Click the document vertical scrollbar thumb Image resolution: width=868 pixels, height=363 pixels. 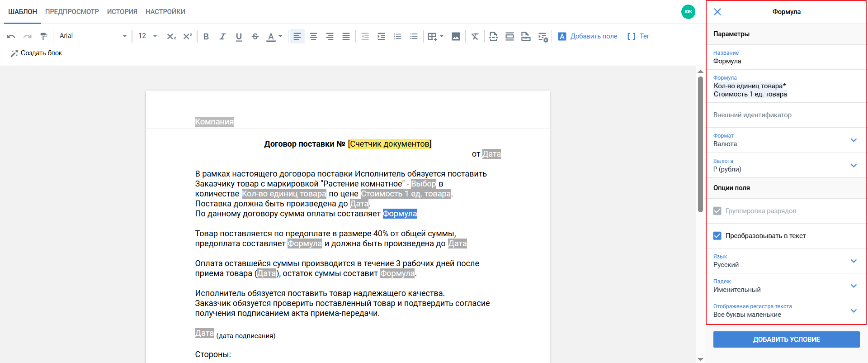point(700,144)
